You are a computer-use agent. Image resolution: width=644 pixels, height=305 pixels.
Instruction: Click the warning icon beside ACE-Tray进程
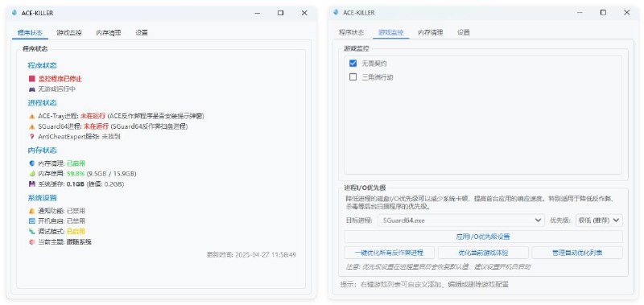point(32,116)
